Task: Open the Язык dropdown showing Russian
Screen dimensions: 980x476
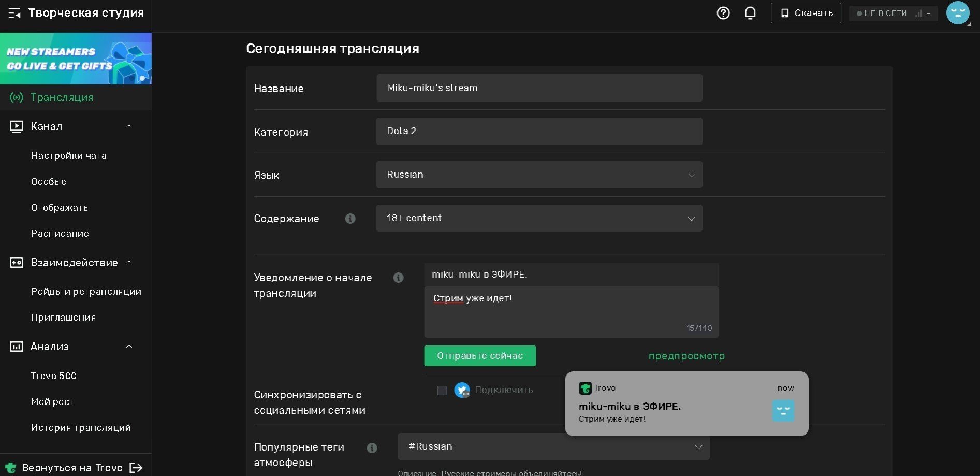Action: point(539,175)
